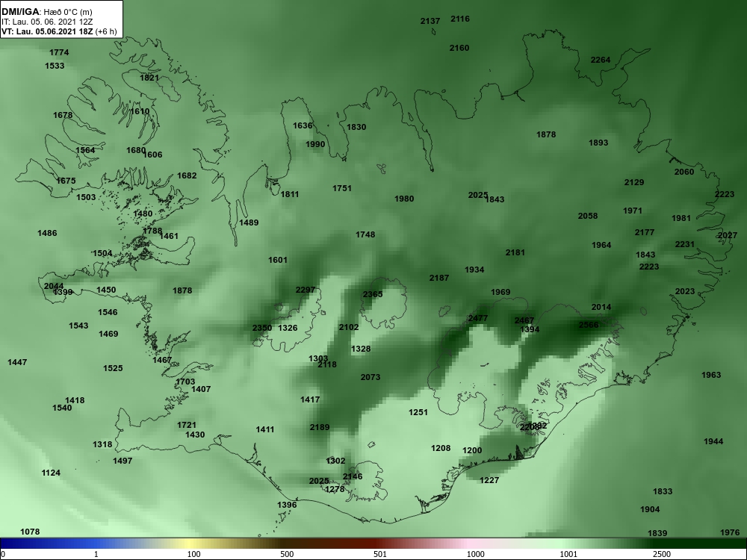Click the map value 1124
Screen dimensions: 747x560
click(x=51, y=473)
